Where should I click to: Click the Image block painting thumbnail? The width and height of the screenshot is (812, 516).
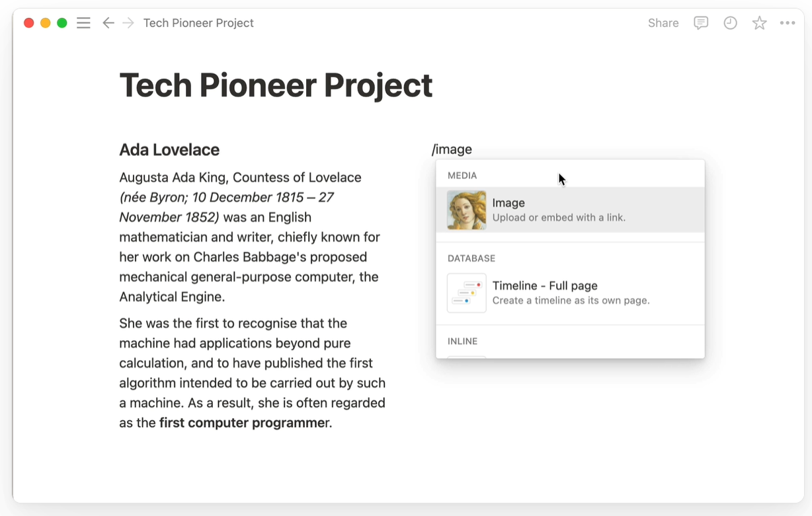point(467,210)
